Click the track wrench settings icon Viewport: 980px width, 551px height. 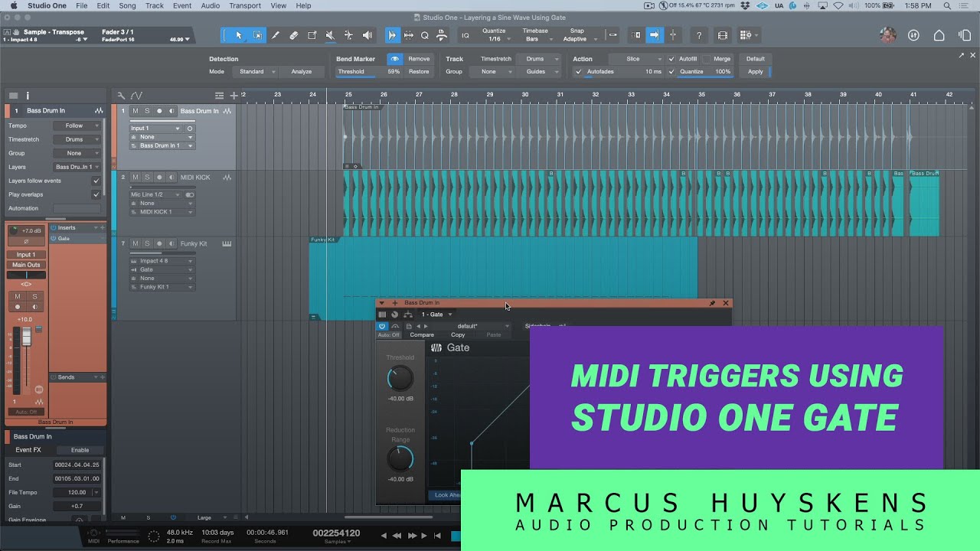click(121, 96)
